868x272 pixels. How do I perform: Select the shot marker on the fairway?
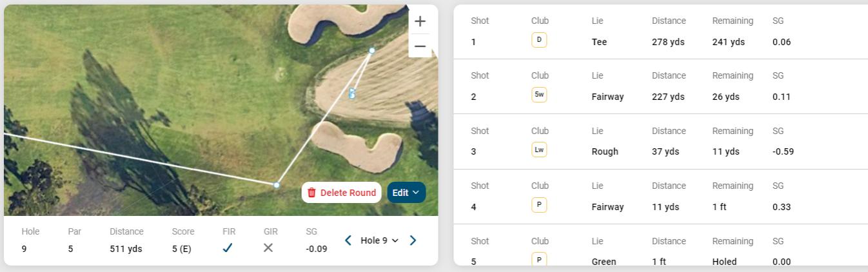(x=277, y=185)
